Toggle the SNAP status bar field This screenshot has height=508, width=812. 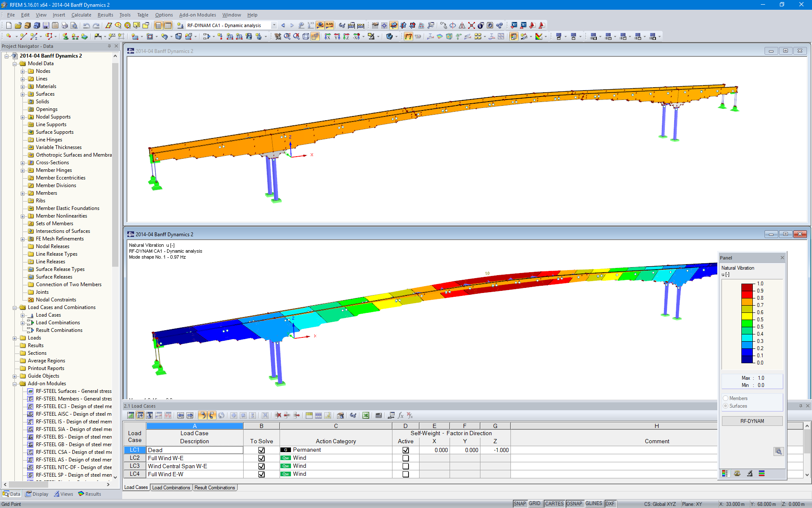(519, 504)
